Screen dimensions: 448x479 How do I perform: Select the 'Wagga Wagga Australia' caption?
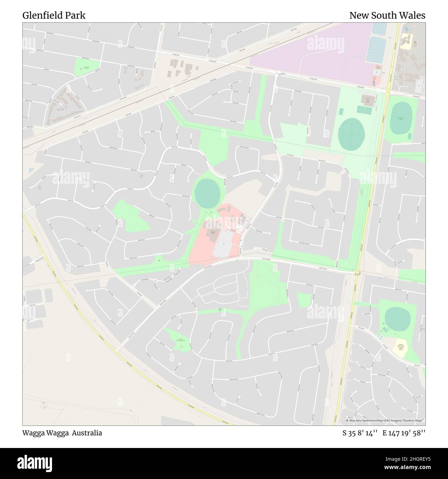pyautogui.click(x=62, y=433)
